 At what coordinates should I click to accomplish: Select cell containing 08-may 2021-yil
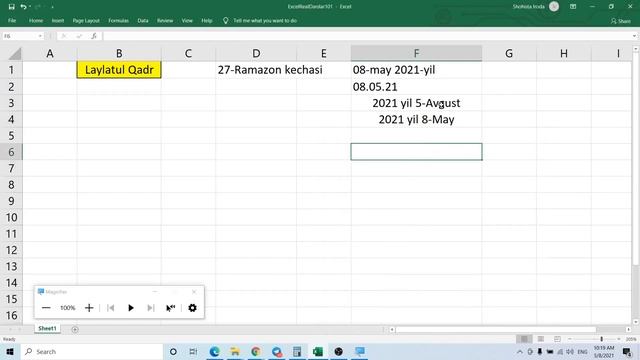pos(416,70)
